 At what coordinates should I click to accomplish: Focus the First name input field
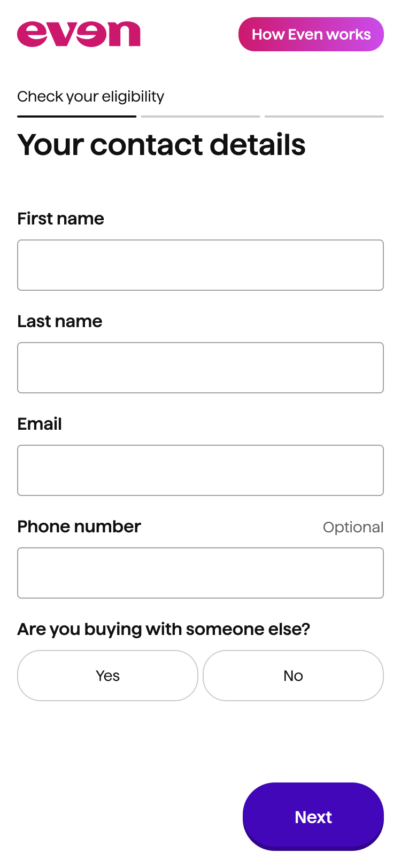[x=200, y=265]
